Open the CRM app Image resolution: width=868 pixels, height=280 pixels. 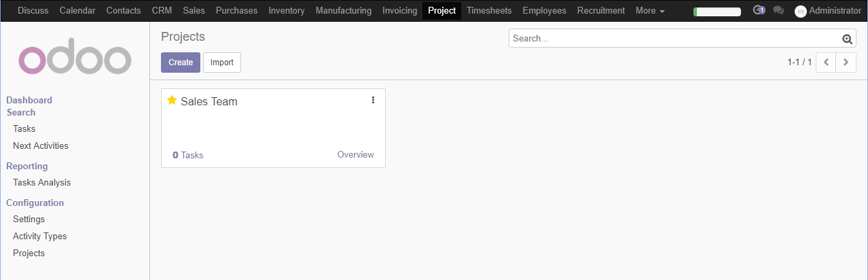162,10
